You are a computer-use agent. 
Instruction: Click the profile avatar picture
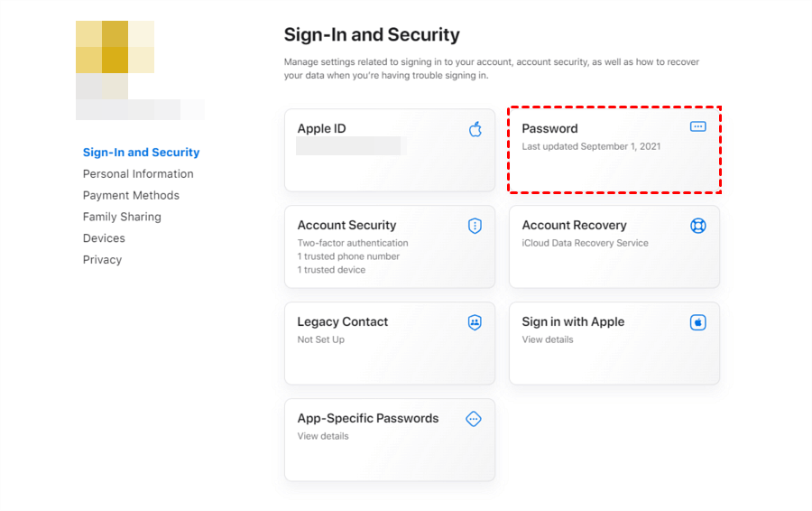click(115, 60)
